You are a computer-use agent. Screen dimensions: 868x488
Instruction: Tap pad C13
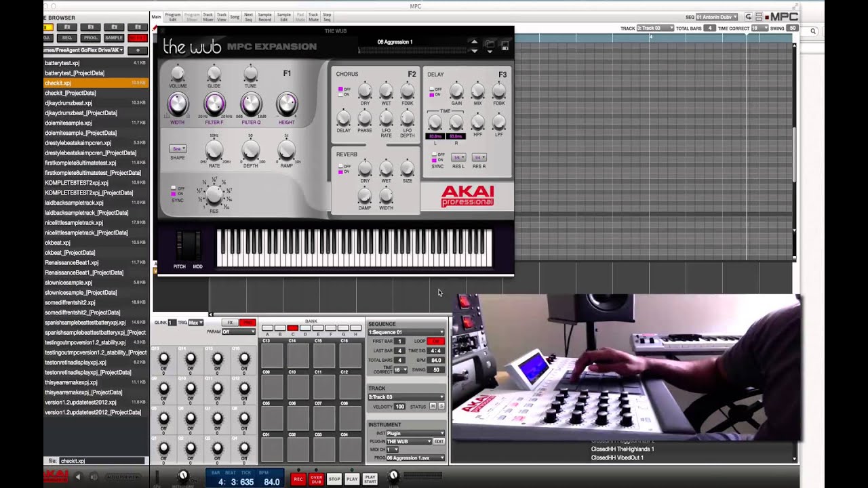pos(273,356)
